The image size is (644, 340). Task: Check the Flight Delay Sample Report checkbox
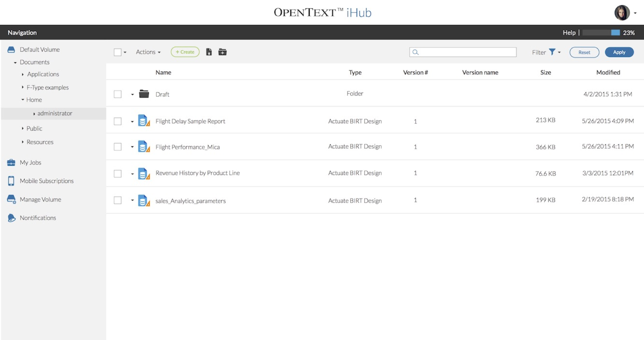click(x=118, y=121)
